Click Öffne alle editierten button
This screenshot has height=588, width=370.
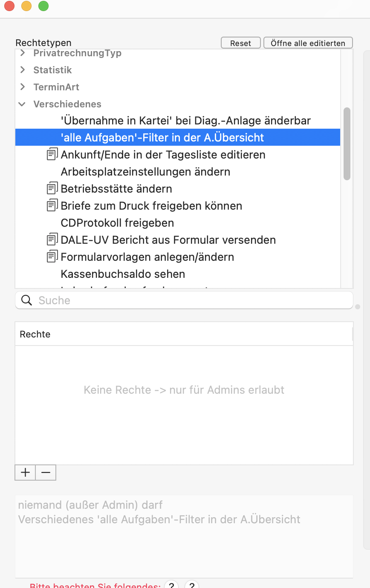308,43
